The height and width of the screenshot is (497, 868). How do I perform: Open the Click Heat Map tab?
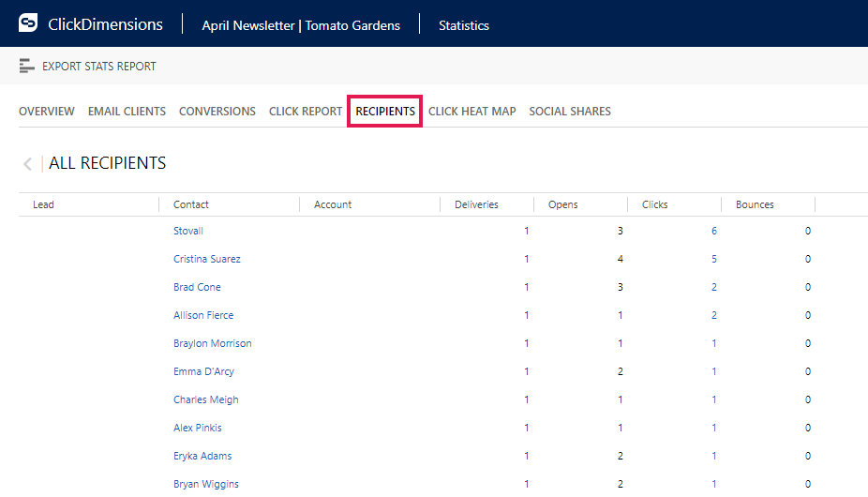pos(471,112)
